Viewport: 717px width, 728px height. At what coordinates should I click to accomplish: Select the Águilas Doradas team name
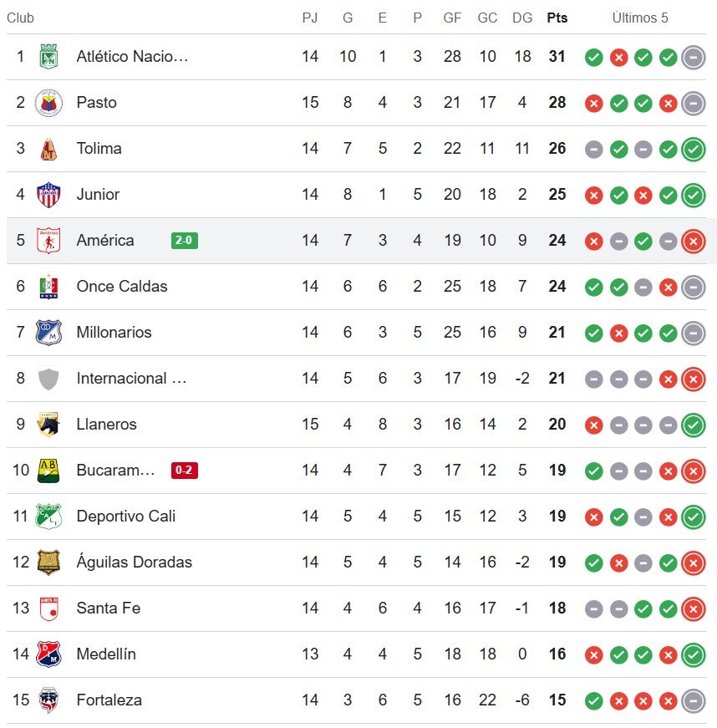134,563
